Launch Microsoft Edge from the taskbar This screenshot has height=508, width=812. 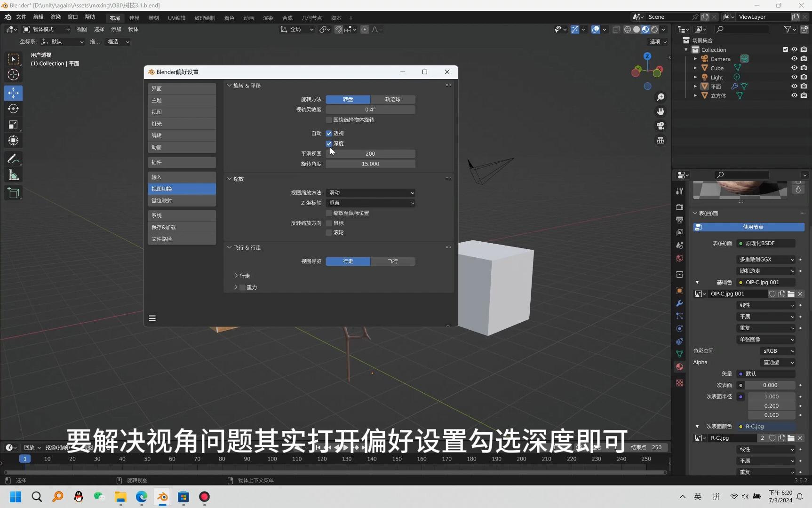point(141,497)
